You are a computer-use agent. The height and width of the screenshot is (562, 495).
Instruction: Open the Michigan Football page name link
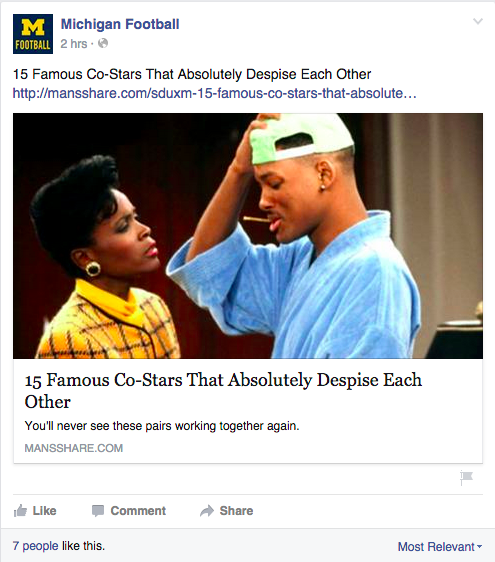click(120, 24)
